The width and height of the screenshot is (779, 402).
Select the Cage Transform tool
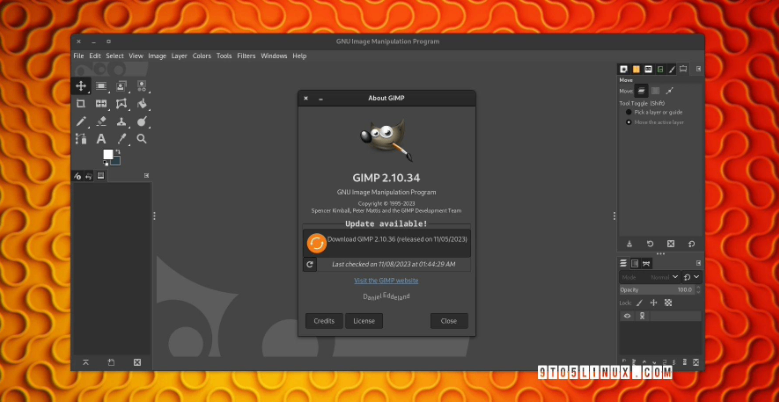tap(121, 104)
